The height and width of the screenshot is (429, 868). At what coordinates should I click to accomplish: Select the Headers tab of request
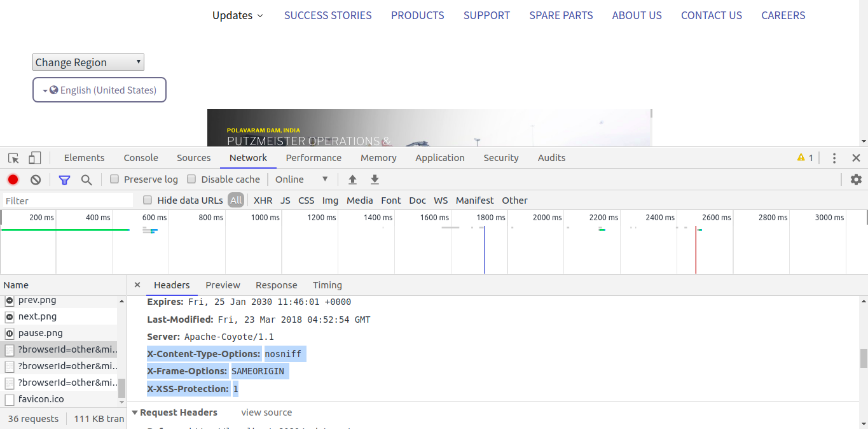[x=172, y=285]
